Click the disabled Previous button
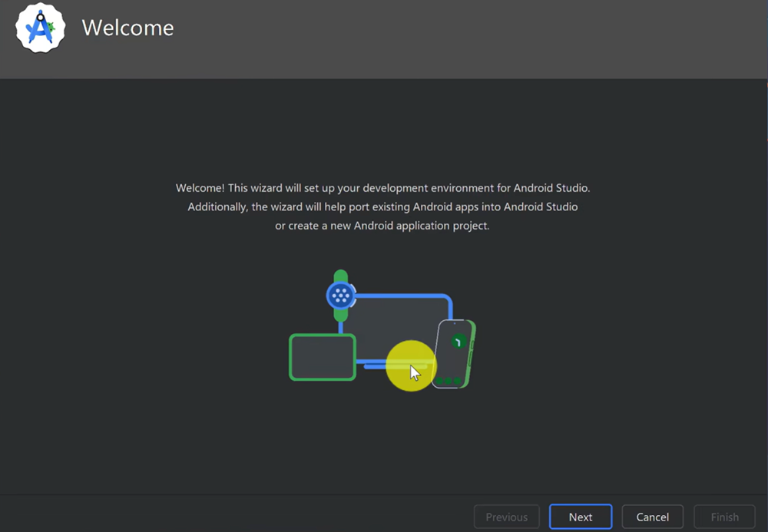The width and height of the screenshot is (768, 532). [x=507, y=517]
